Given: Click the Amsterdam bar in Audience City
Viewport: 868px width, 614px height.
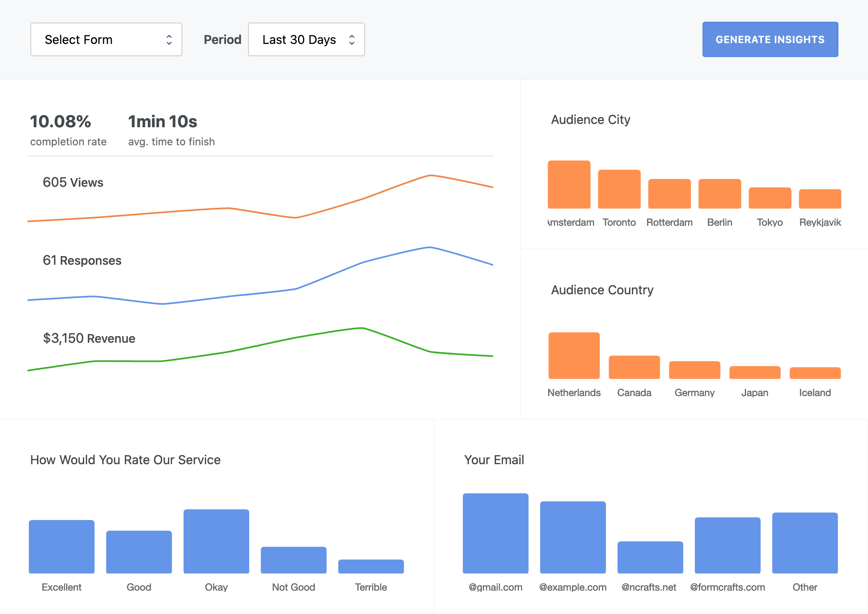Looking at the screenshot, I should 569,185.
